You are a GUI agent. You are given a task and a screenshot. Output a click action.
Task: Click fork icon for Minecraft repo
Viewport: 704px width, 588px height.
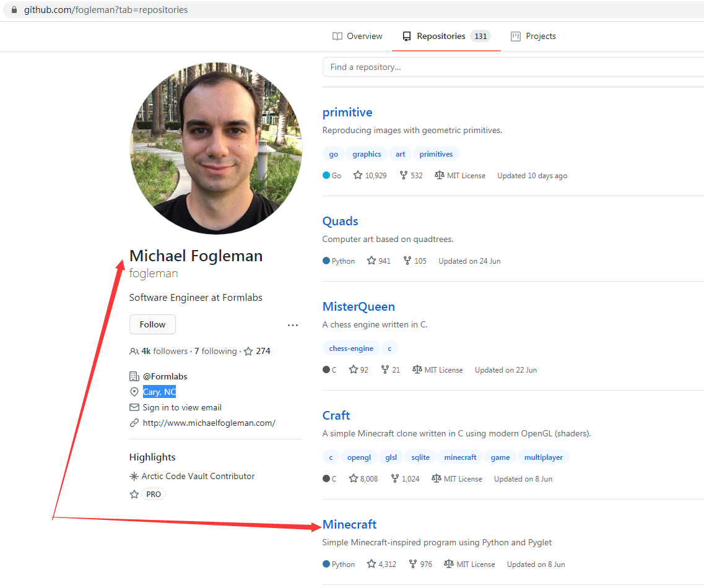tap(413, 564)
